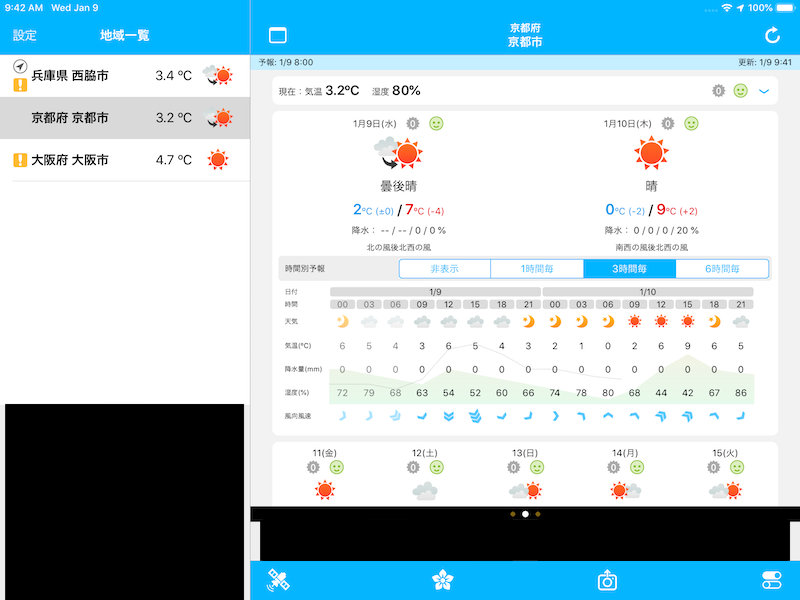This screenshot has height=600, width=800.
Task: Switch the hourly forecast to 1時間毎
Action: pyautogui.click(x=537, y=269)
